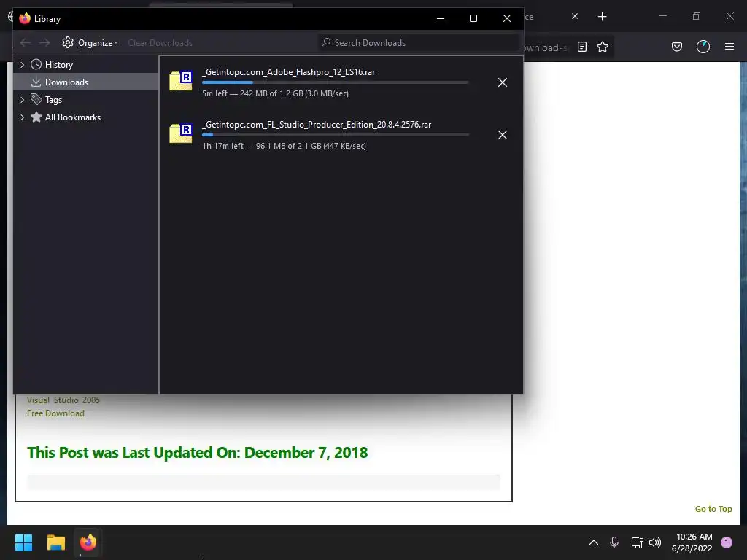
Task: Cancel the Adobe Flashpro download
Action: pyautogui.click(x=502, y=82)
